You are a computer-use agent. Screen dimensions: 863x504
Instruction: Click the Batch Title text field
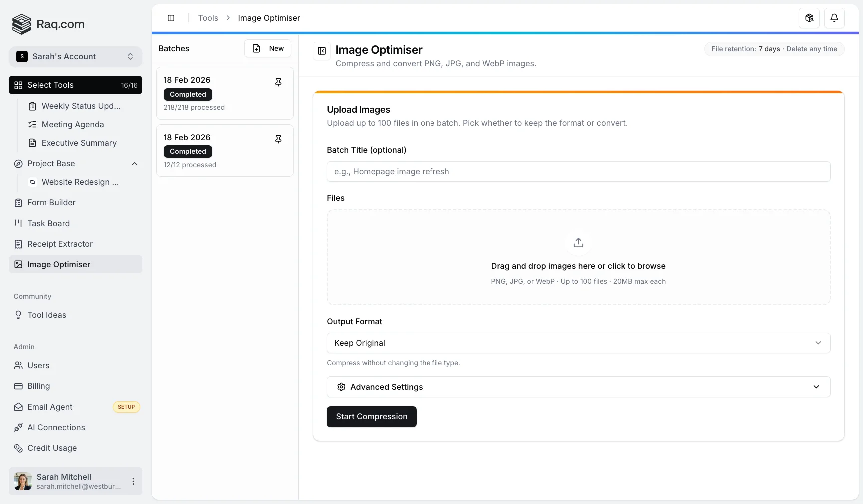click(578, 172)
